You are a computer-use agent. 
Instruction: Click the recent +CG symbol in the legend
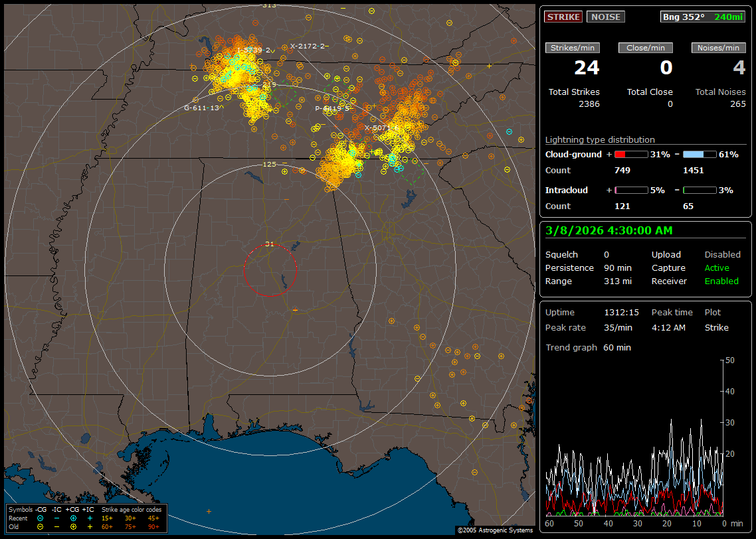point(72,518)
